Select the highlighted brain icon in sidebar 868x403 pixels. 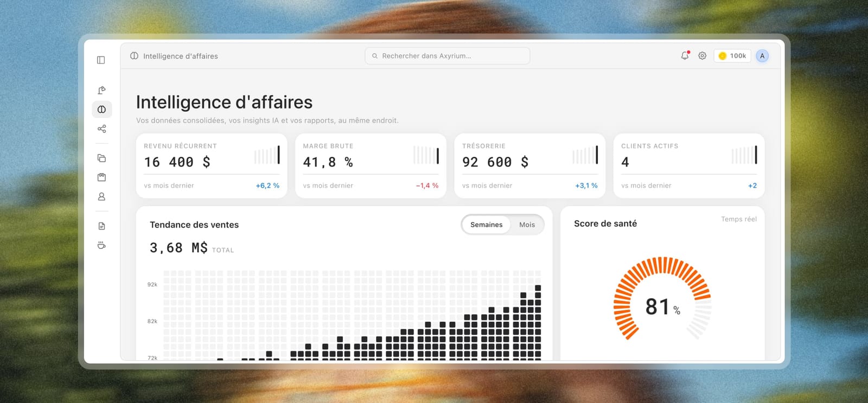point(101,110)
